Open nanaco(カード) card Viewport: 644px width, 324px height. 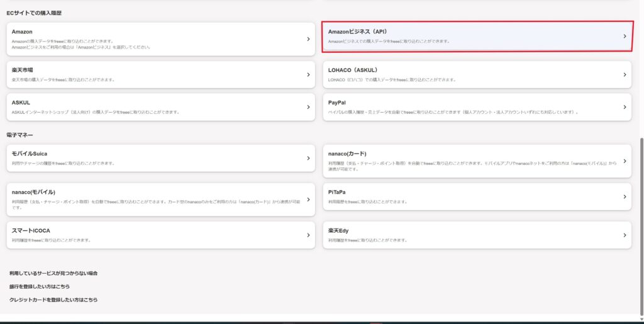pos(477,161)
